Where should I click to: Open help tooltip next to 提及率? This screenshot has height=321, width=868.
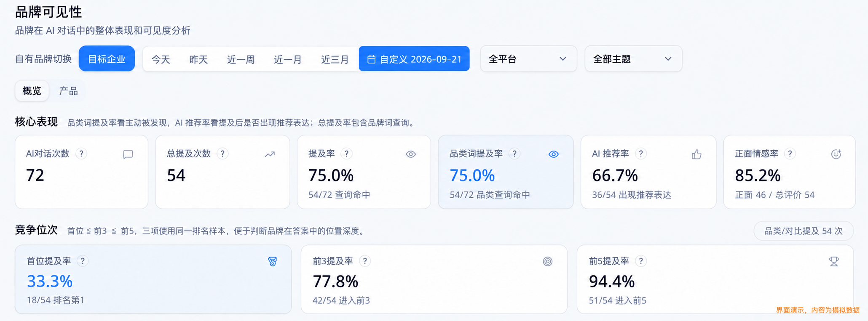coord(346,154)
